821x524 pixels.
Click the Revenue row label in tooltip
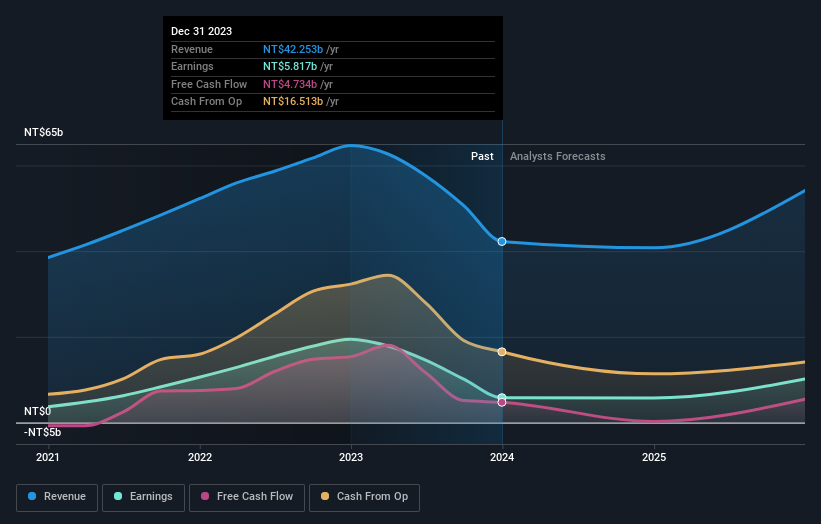[x=192, y=49]
